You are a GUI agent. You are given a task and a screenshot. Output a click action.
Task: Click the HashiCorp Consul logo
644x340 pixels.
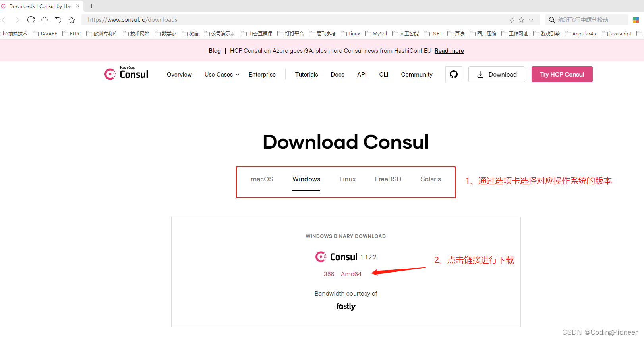[126, 73]
